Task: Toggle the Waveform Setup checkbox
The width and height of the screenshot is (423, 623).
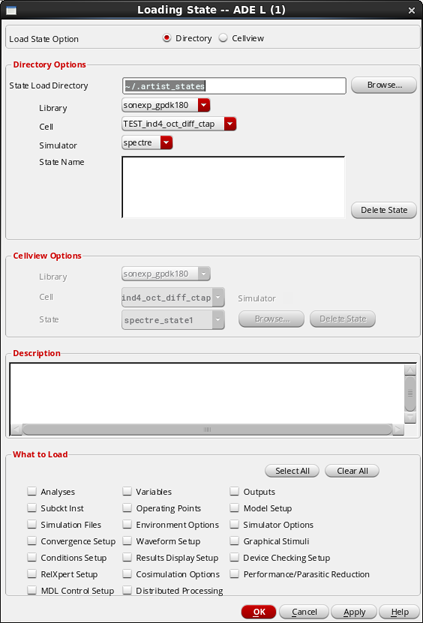Action: click(x=127, y=541)
